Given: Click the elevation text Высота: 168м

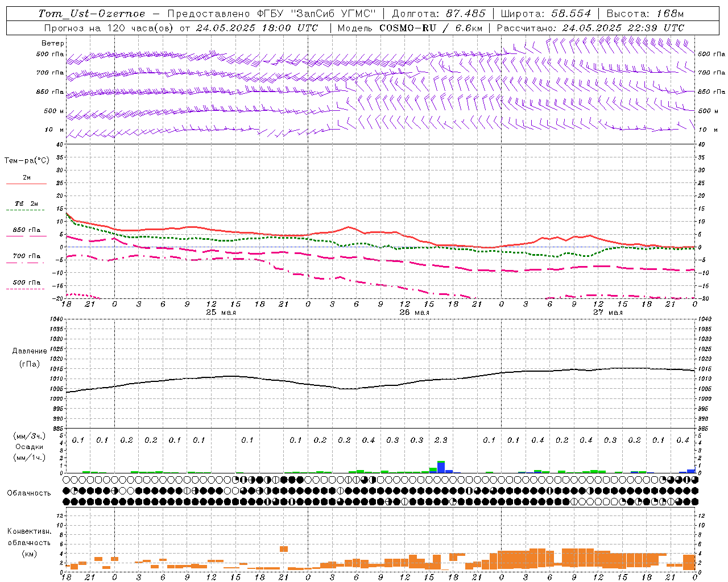Looking at the screenshot, I should pos(645,14).
